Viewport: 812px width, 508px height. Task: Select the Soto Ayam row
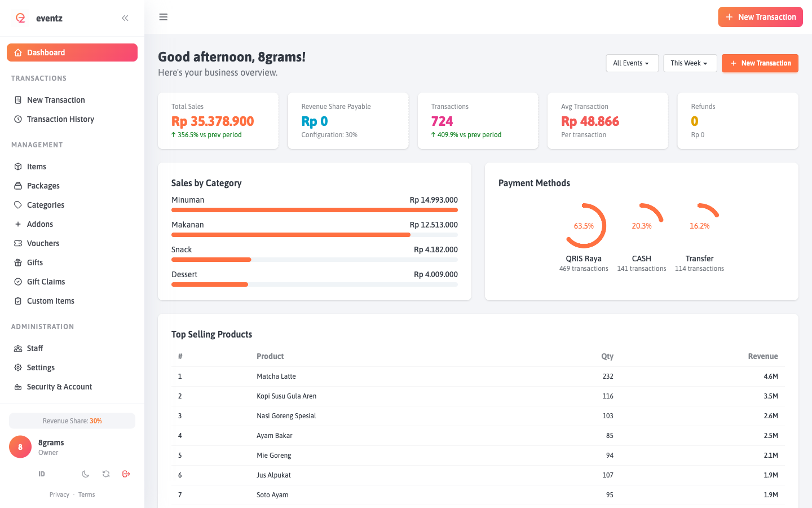[x=478, y=495]
